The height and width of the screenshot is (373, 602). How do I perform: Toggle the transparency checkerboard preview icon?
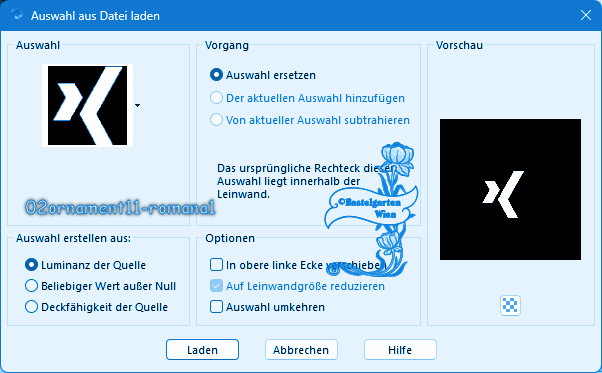510,305
